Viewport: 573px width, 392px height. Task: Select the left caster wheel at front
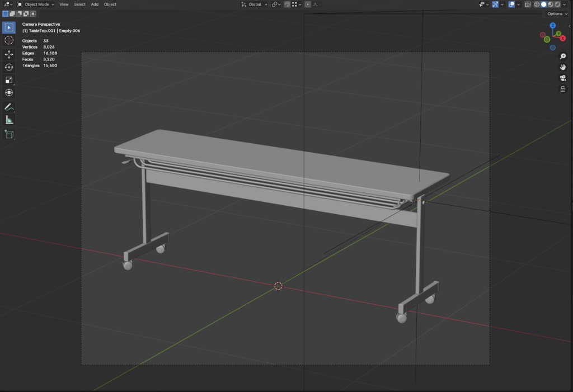(128, 265)
